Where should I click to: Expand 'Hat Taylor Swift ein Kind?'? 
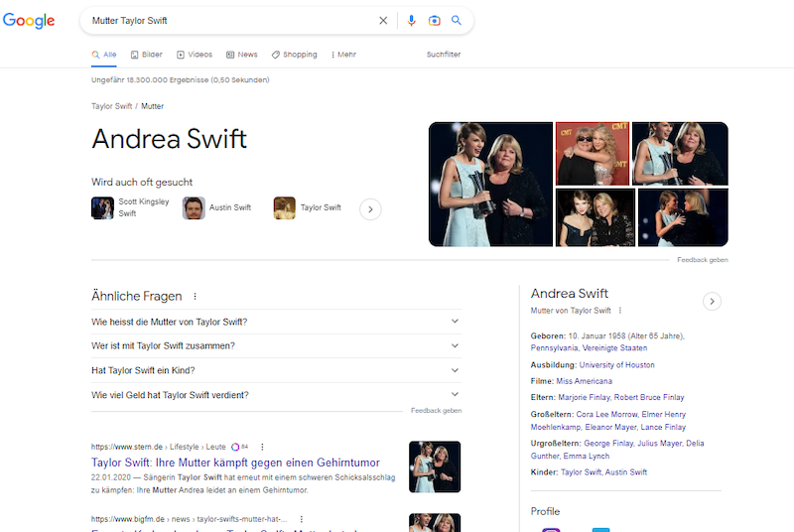(x=277, y=370)
